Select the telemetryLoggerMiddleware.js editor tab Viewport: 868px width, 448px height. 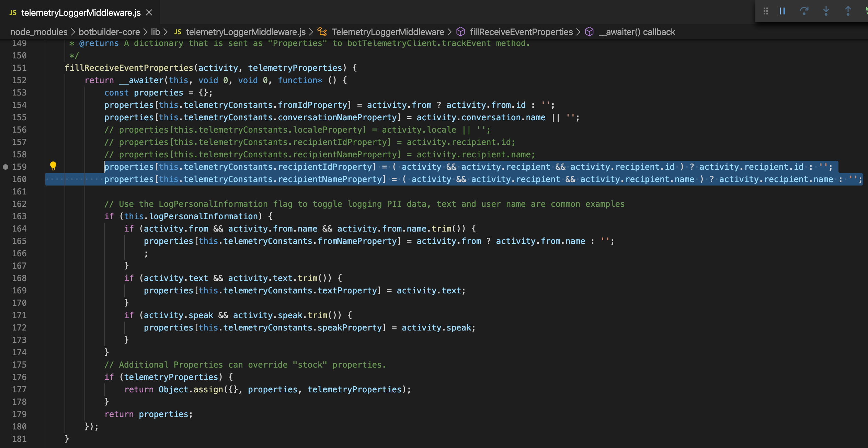click(x=81, y=12)
